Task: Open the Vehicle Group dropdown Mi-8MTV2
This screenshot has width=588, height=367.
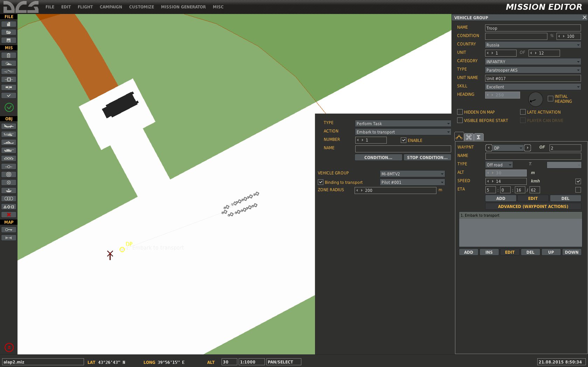Action: tap(412, 174)
